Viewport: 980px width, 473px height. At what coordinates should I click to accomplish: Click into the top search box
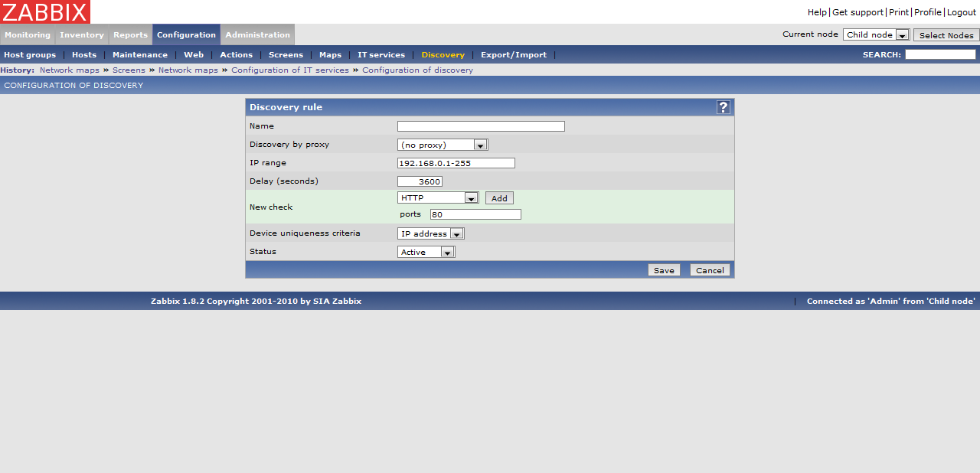pyautogui.click(x=940, y=54)
